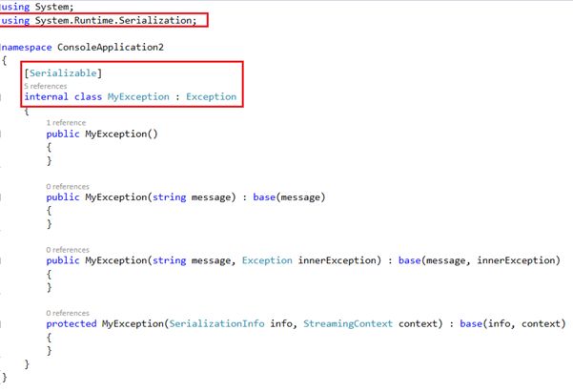Click 'base(message)' in the second constructor
The height and width of the screenshot is (392, 573).
pyautogui.click(x=289, y=197)
